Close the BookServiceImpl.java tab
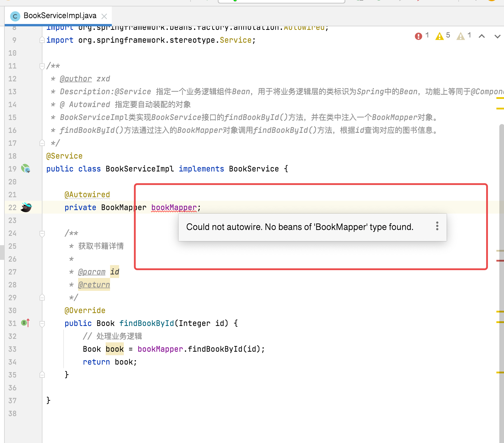Viewport: 504px width, 443px height. tap(104, 16)
